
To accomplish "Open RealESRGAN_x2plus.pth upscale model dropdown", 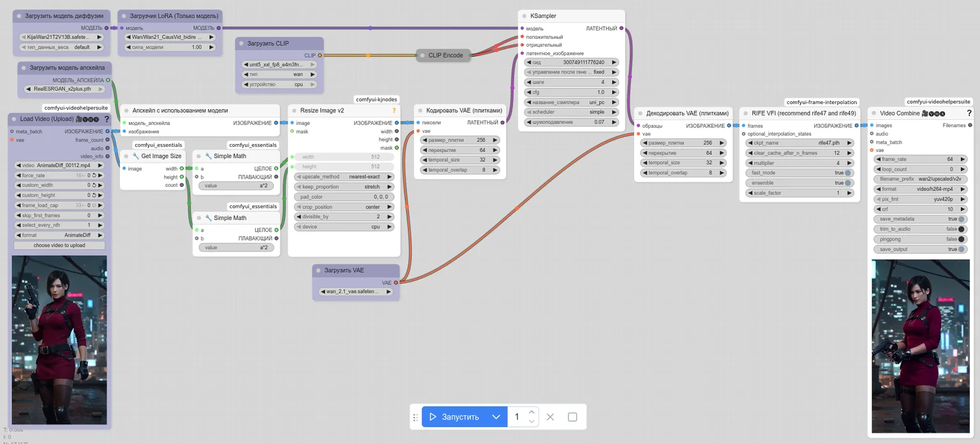I will tap(66, 89).
